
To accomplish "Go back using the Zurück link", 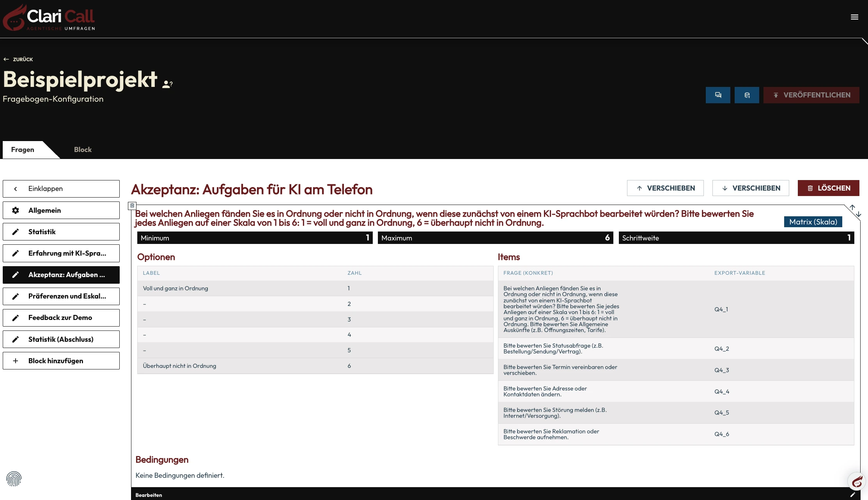I will pos(18,59).
